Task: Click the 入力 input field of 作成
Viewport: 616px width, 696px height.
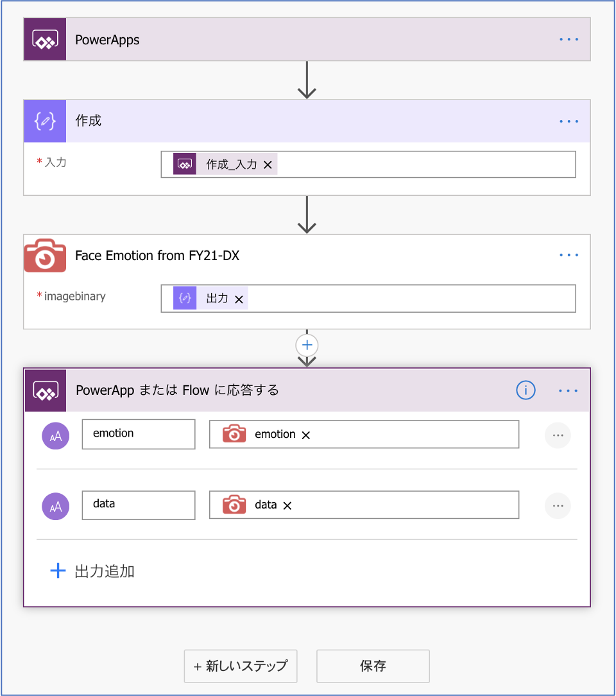Action: tap(368, 164)
